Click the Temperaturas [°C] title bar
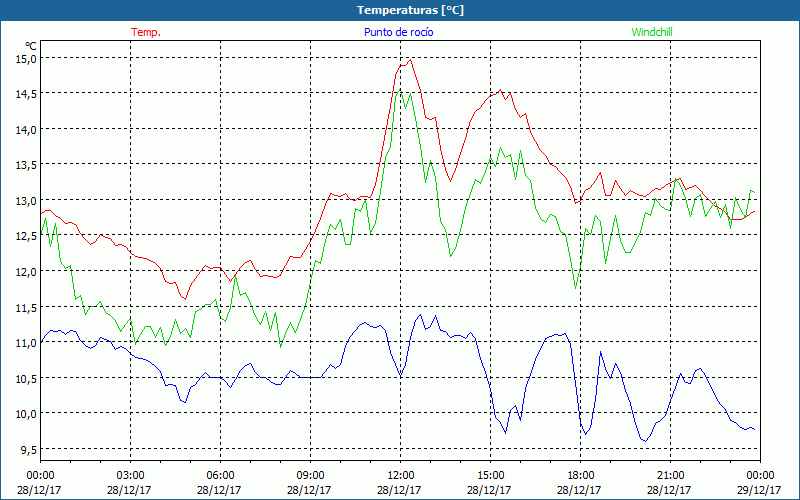The image size is (800, 500). coord(400,10)
